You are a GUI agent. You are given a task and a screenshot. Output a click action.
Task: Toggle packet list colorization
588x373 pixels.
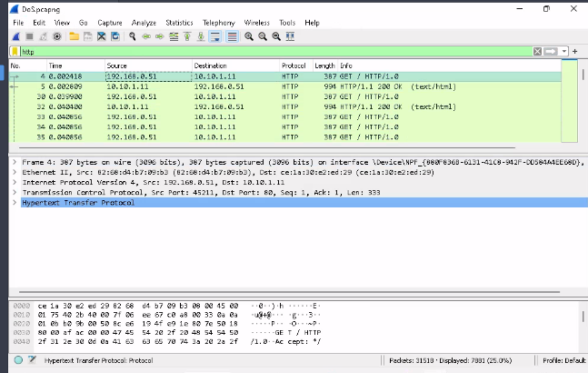(231, 36)
